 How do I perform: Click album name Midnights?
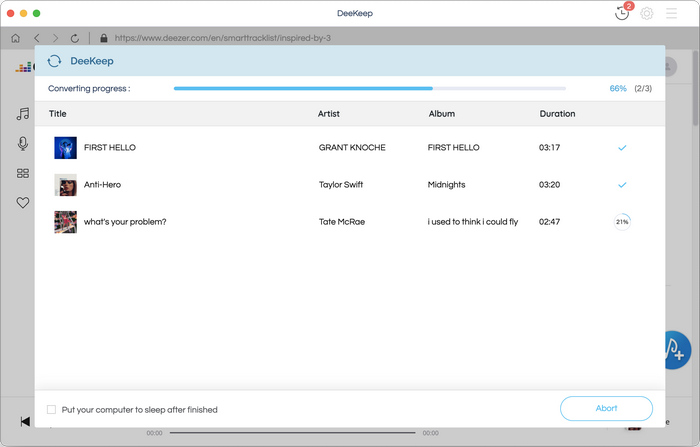pos(446,184)
